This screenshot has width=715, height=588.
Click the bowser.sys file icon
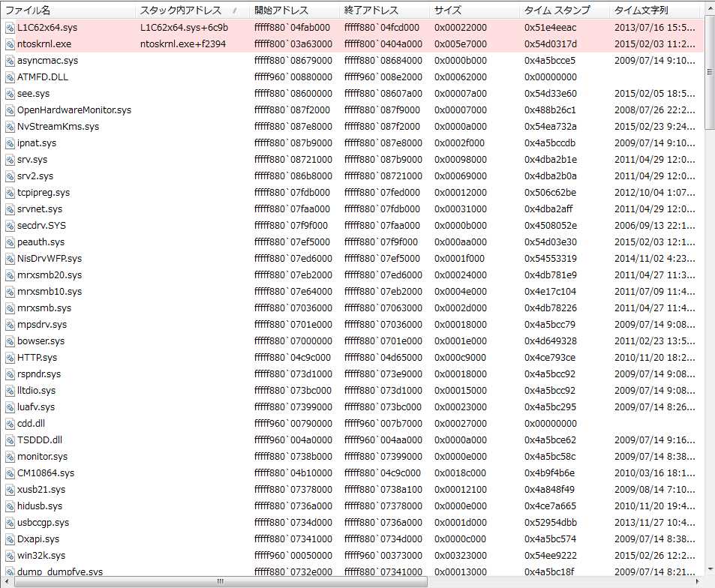click(x=10, y=341)
